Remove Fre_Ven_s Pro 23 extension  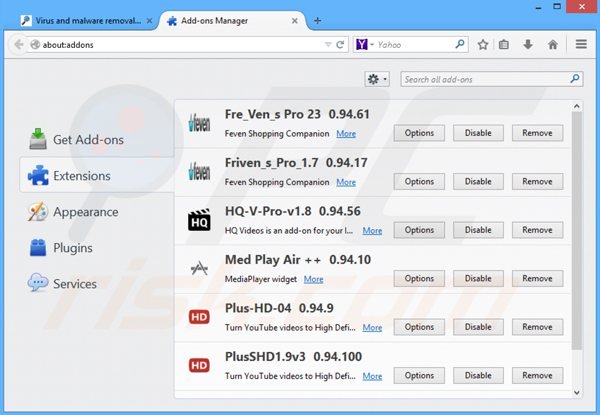pyautogui.click(x=537, y=133)
